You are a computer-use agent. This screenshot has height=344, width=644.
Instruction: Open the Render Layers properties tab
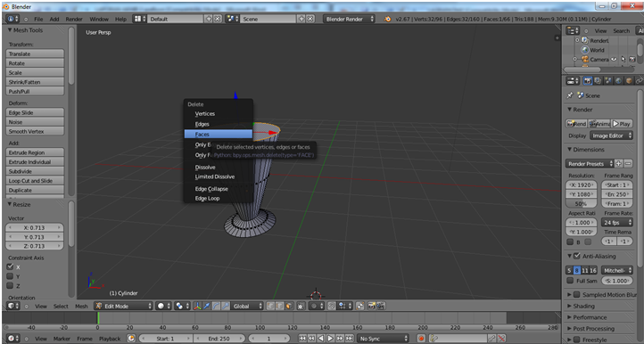[598, 80]
